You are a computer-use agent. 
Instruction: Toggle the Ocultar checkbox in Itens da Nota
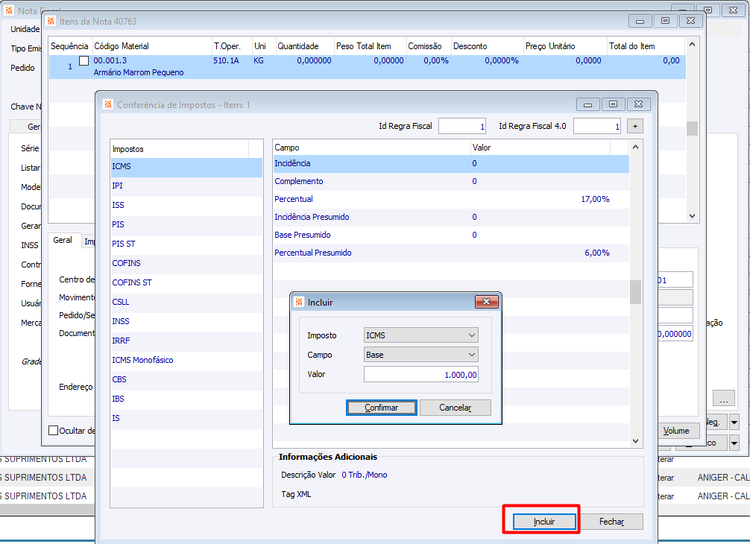click(53, 431)
